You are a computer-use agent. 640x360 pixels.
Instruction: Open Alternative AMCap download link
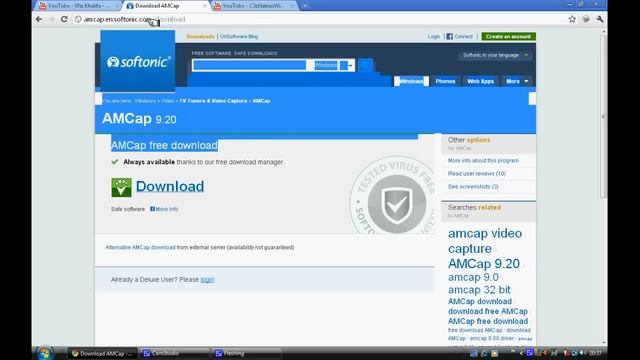click(x=140, y=247)
